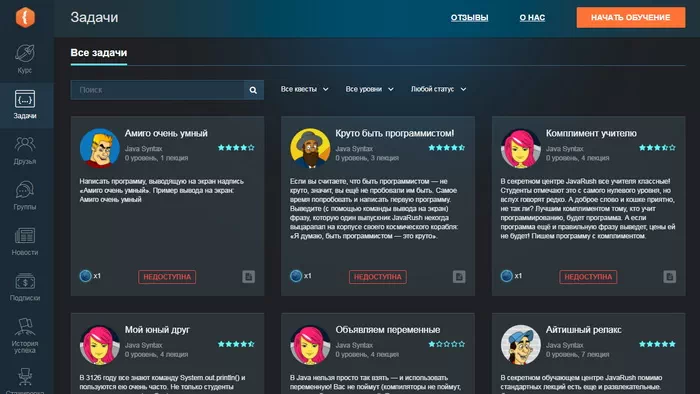Click НЕДОСТУПНА on Круто быть программистом card
Screen dimensions: 700x394
coord(378,277)
